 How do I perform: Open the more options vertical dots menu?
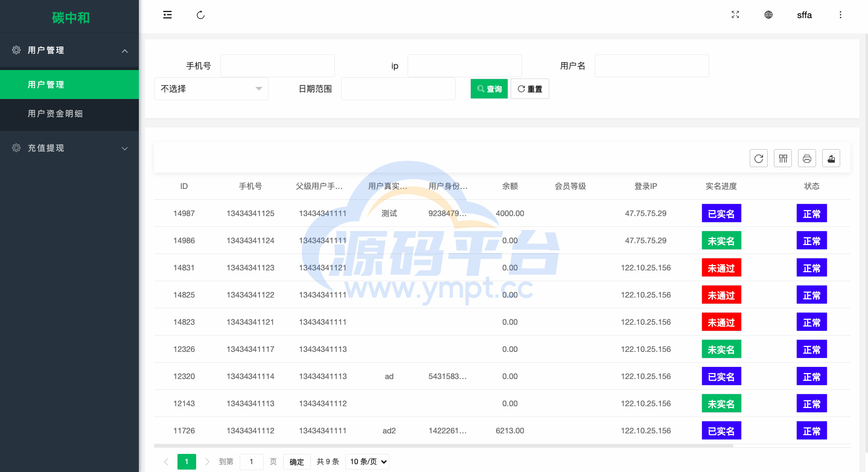[x=840, y=15]
